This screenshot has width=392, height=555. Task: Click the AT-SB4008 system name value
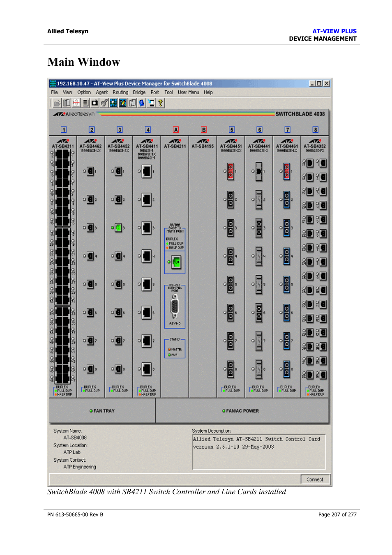[x=75, y=438]
